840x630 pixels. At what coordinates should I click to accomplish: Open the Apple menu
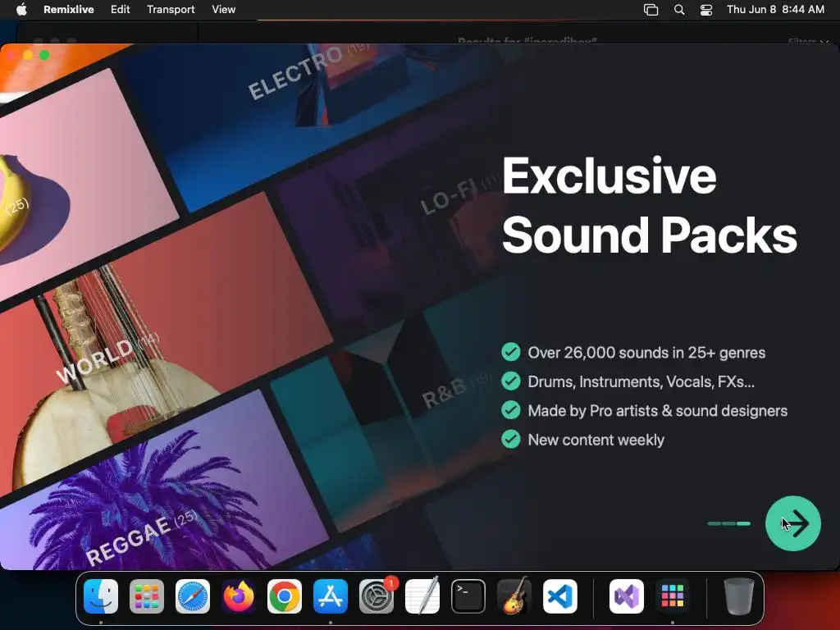coord(21,10)
